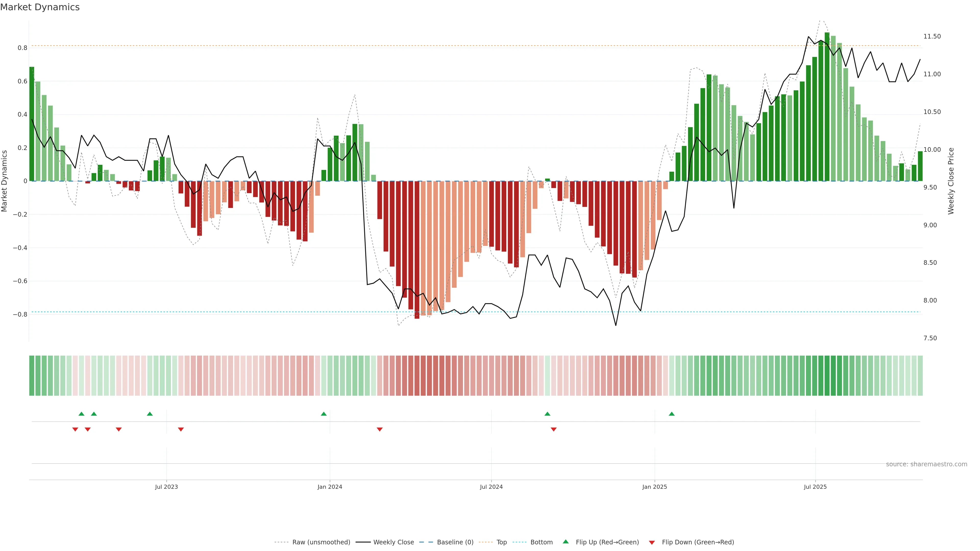Click the Jul 2024 x-axis label

tap(491, 487)
